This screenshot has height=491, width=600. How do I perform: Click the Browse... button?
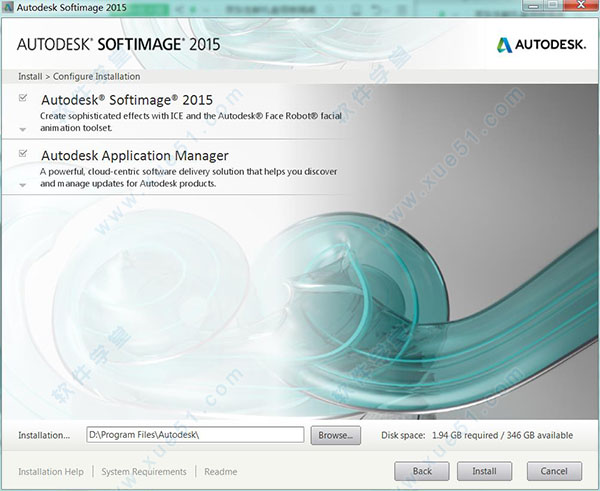pos(336,436)
